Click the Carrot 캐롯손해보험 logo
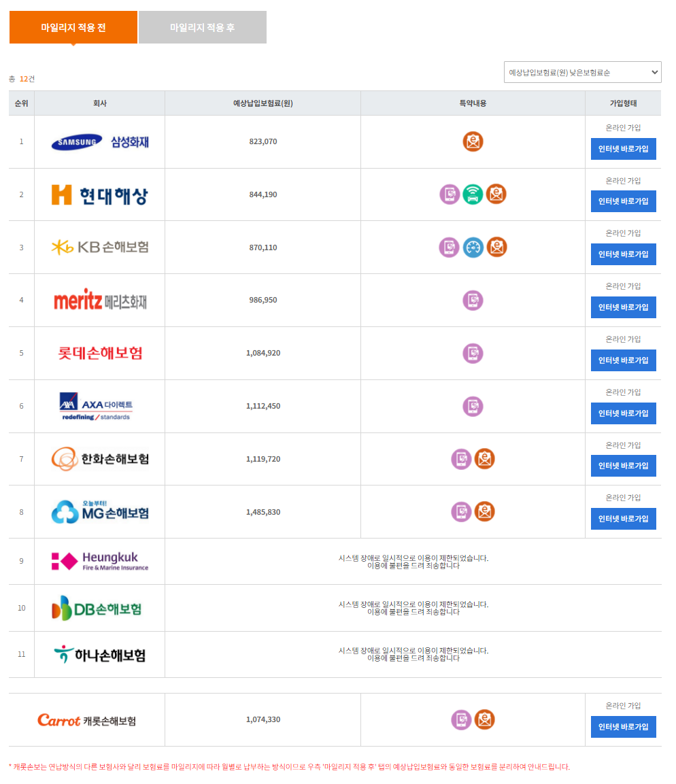The image size is (676, 784). (86, 721)
